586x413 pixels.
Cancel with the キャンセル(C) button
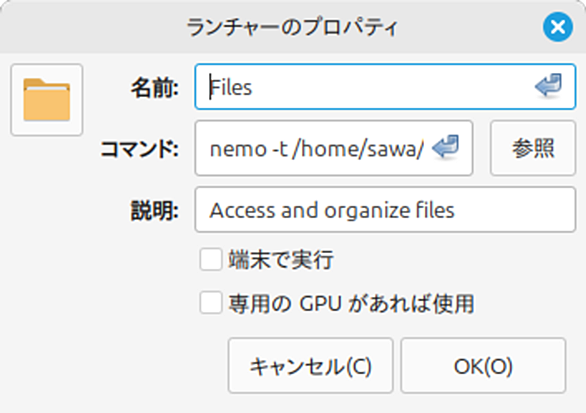coord(311,366)
